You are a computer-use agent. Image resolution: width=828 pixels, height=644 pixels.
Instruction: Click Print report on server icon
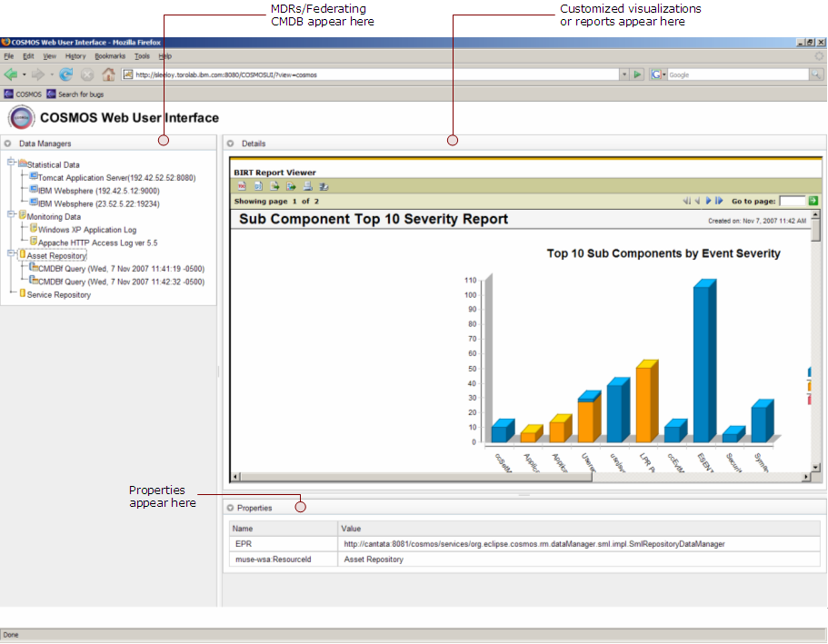point(324,186)
